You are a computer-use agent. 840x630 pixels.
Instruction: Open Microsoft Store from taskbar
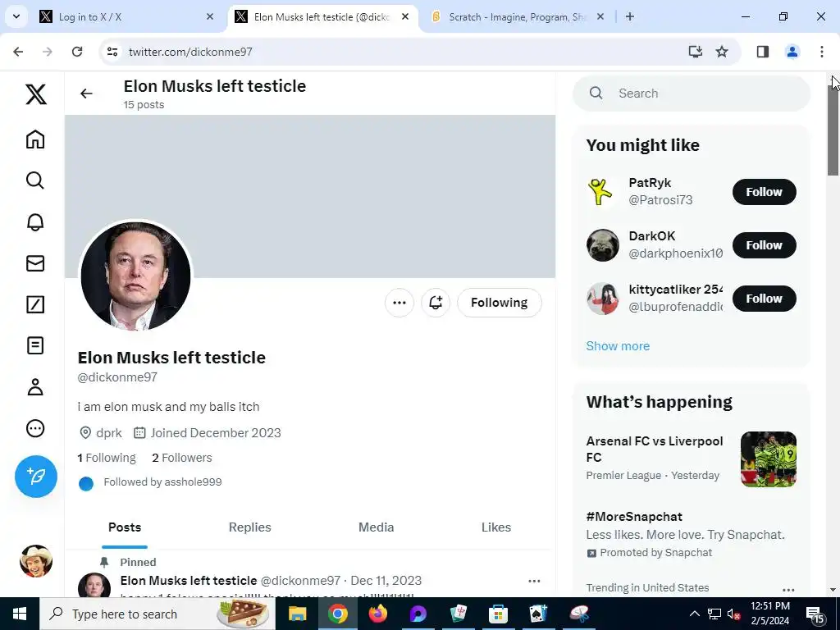[x=498, y=614]
